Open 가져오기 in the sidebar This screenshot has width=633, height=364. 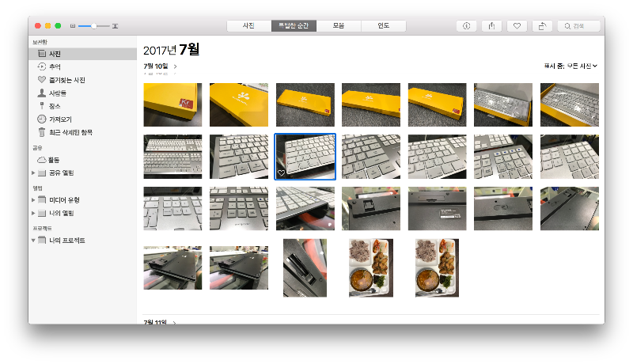pos(83,119)
